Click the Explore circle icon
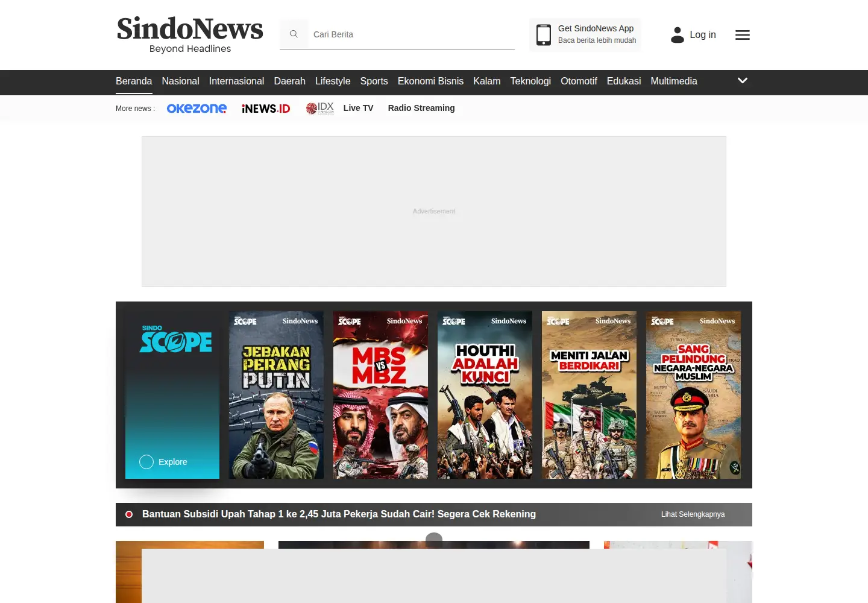 [146, 462]
